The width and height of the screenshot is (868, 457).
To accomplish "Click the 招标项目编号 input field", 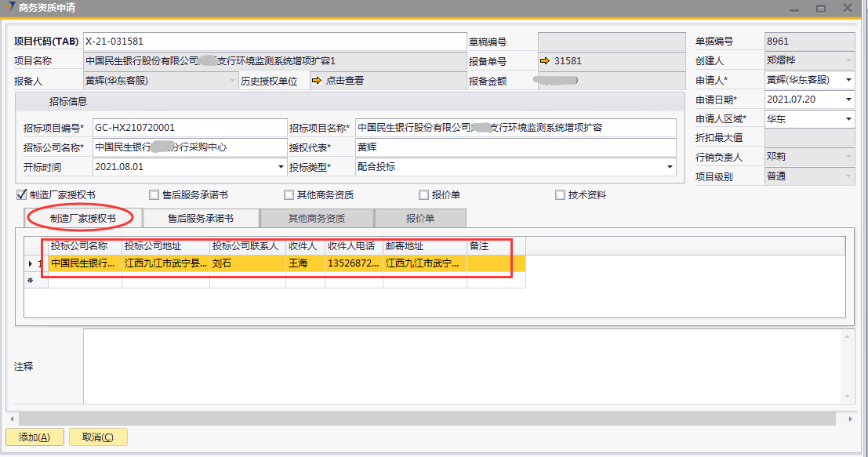I will click(x=189, y=128).
